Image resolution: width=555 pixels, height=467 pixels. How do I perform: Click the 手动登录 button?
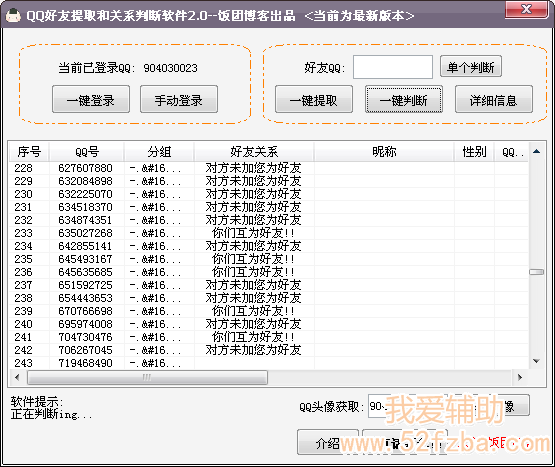point(179,99)
